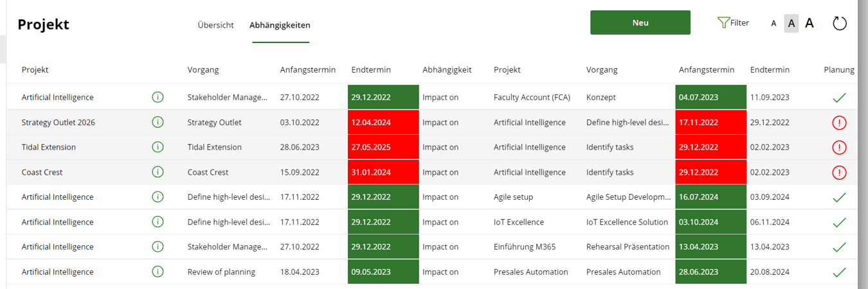This screenshot has height=289, width=868.
Task: Click green checkmark in Presales Automation row
Action: 839,272
